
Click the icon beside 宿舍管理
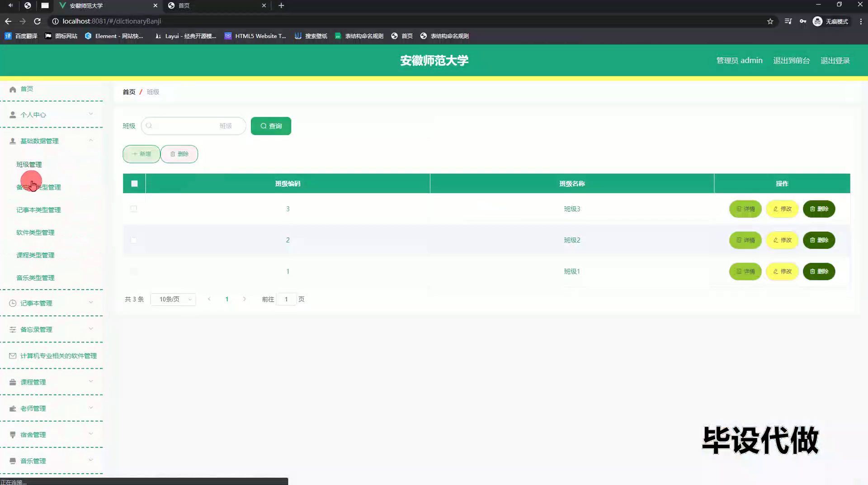point(13,434)
